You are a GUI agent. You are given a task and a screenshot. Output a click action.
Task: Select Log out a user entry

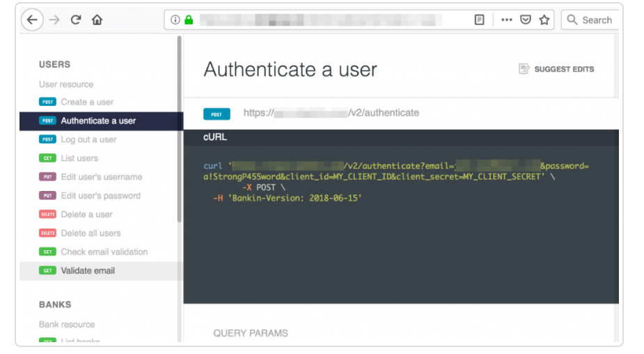click(88, 139)
